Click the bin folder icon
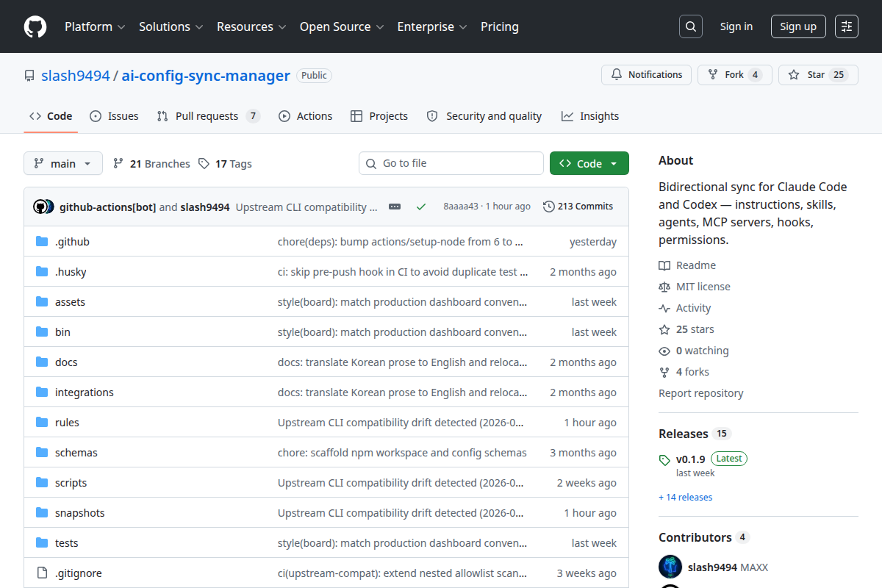 click(42, 332)
